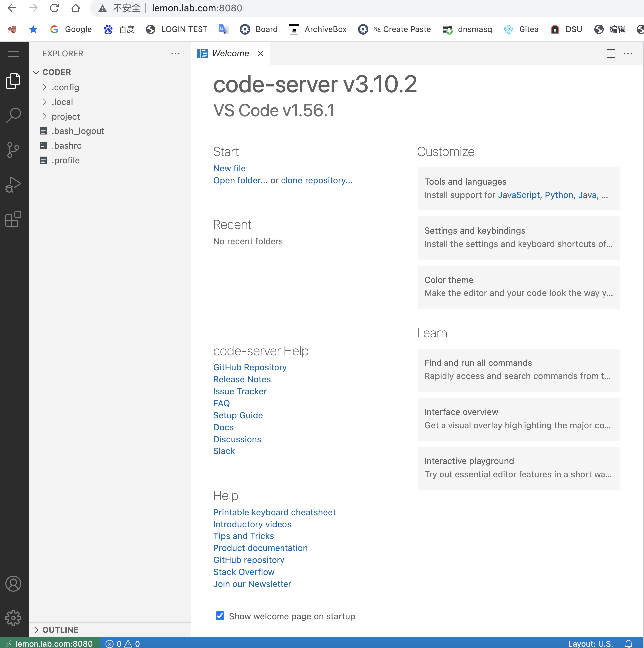Click the Accounts icon above the gear
644x648 pixels.
tap(13, 584)
